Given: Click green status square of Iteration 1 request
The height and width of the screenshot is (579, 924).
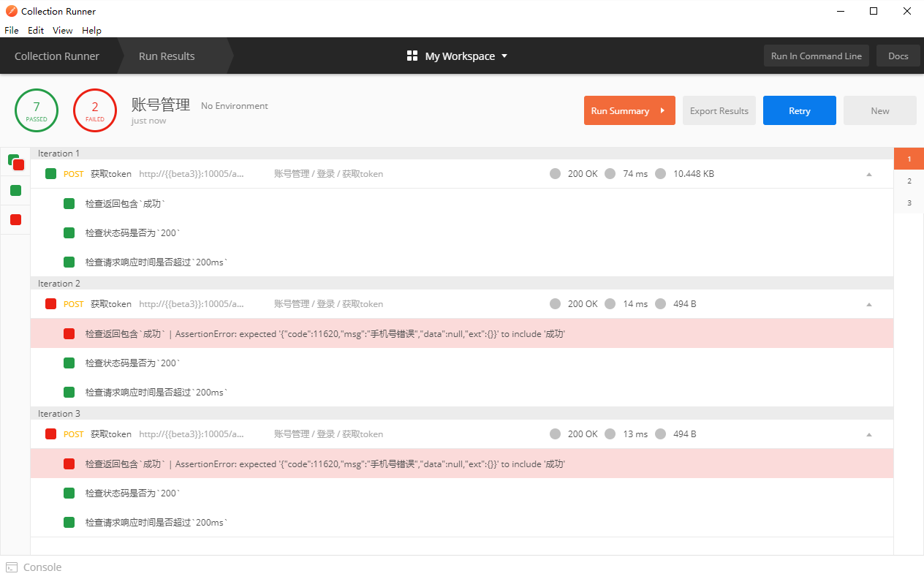Looking at the screenshot, I should click(50, 174).
